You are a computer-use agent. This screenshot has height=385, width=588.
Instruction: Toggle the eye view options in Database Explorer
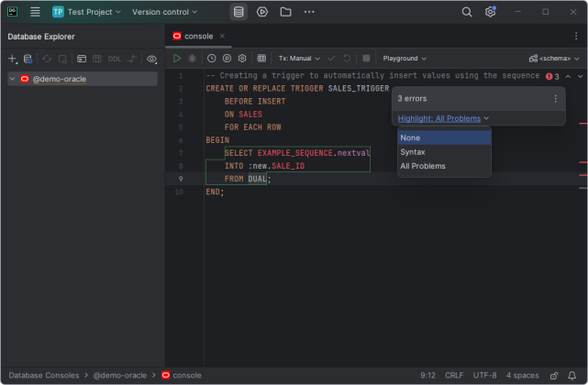[x=152, y=59]
